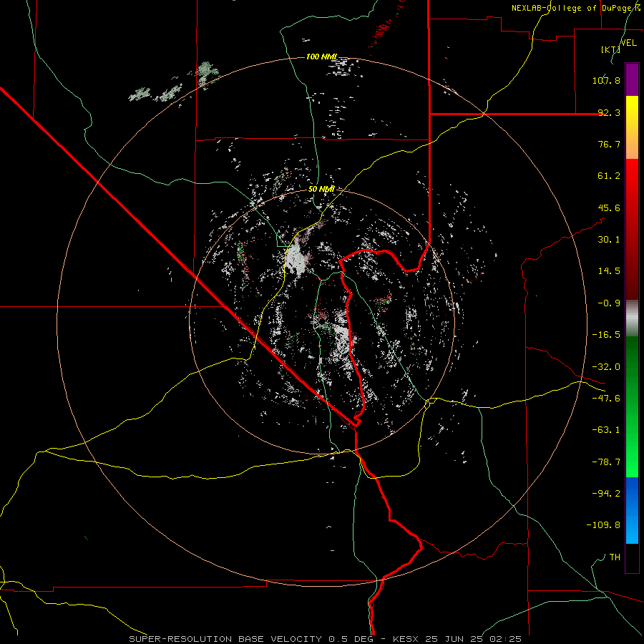The height and width of the screenshot is (644, 644).
Task: Select the 61.2 scale value
Action: point(609,176)
